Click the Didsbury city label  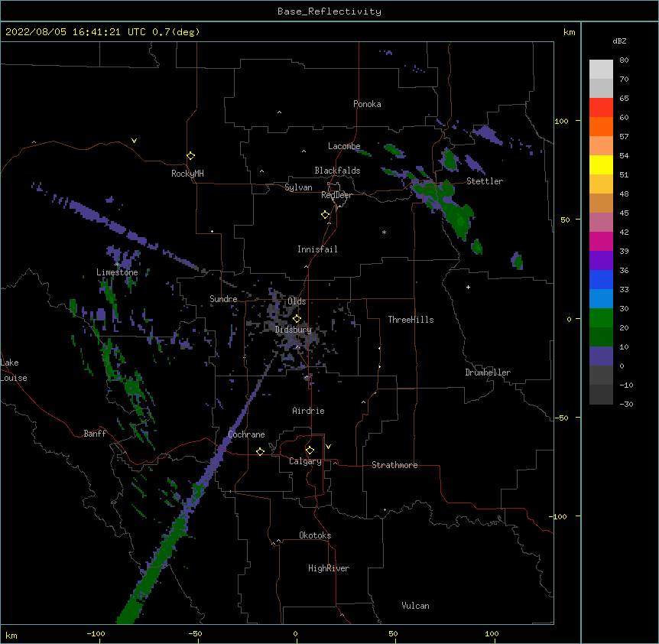click(x=294, y=330)
